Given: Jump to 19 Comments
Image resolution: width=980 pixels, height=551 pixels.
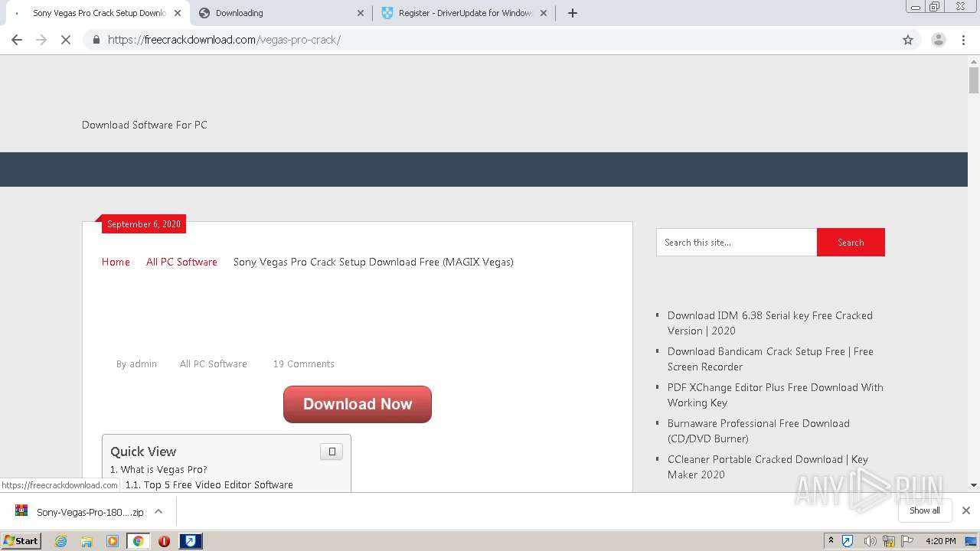Looking at the screenshot, I should click(x=304, y=364).
